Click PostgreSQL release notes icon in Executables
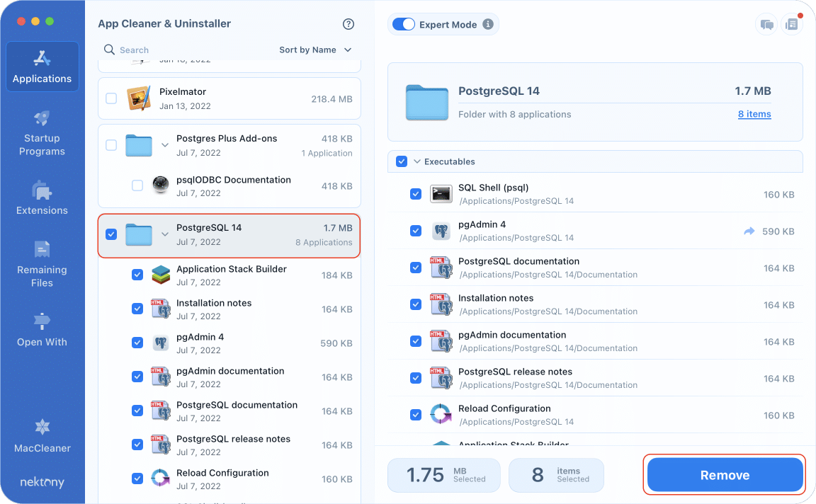The height and width of the screenshot is (504, 816). [441, 377]
